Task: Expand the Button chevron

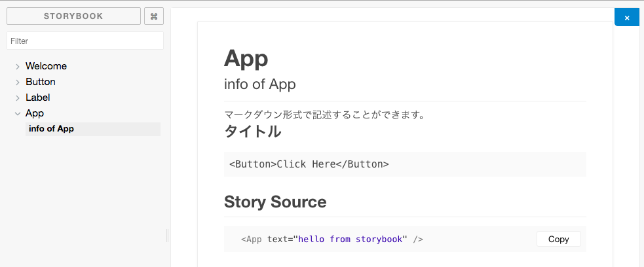Action: (x=17, y=82)
